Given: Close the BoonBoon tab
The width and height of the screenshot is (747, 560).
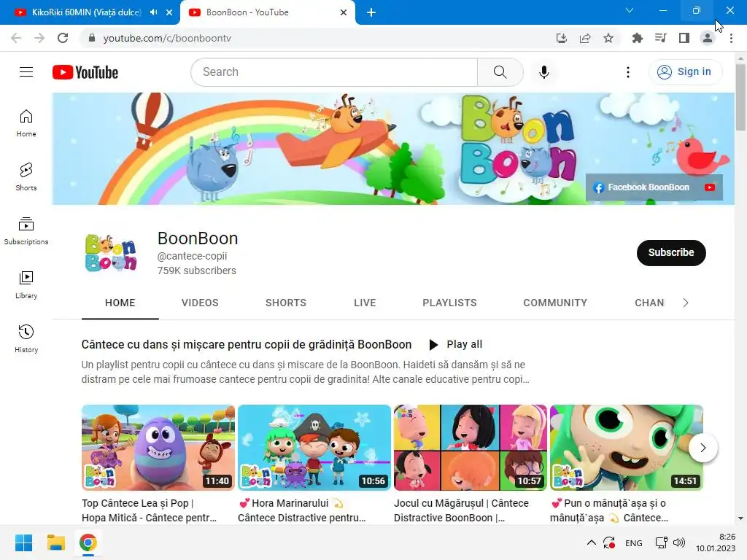Looking at the screenshot, I should click(344, 12).
